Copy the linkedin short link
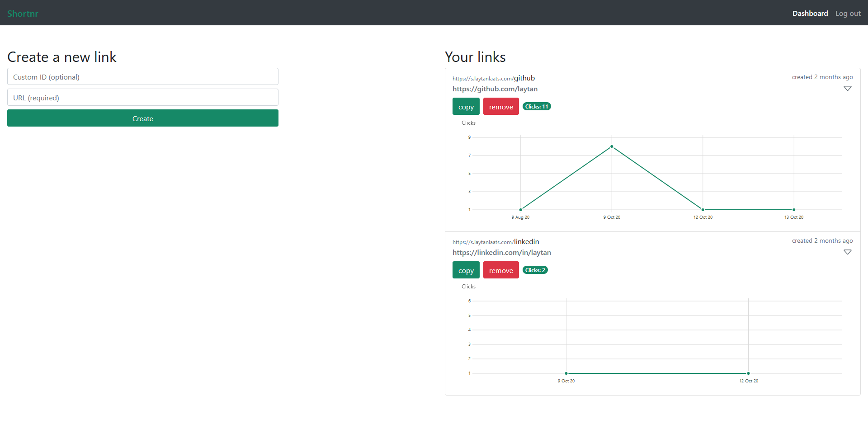 pos(466,270)
